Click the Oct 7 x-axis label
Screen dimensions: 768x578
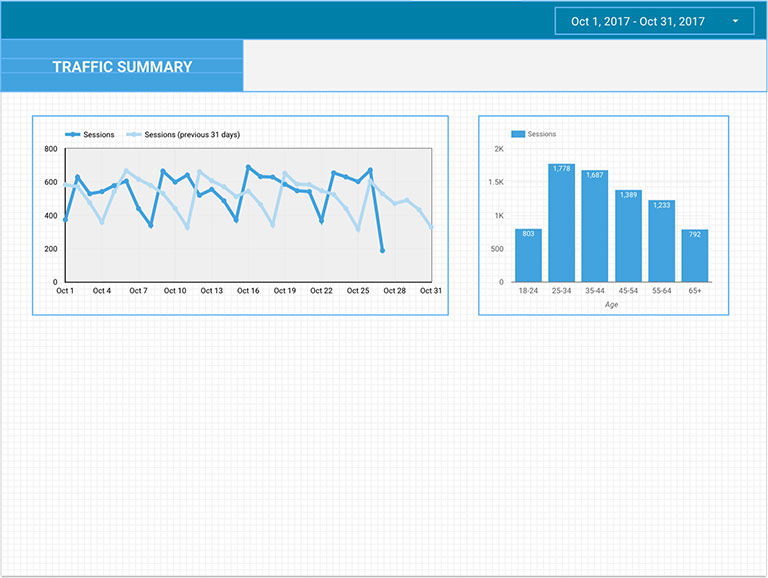pyautogui.click(x=139, y=290)
